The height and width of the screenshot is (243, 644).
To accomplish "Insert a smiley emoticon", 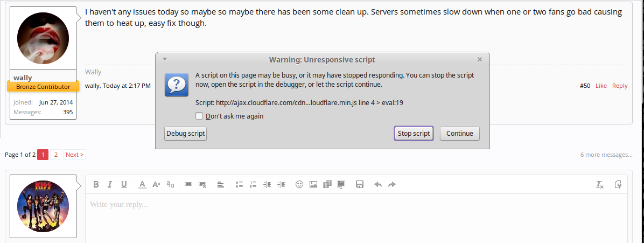I will point(299,184).
